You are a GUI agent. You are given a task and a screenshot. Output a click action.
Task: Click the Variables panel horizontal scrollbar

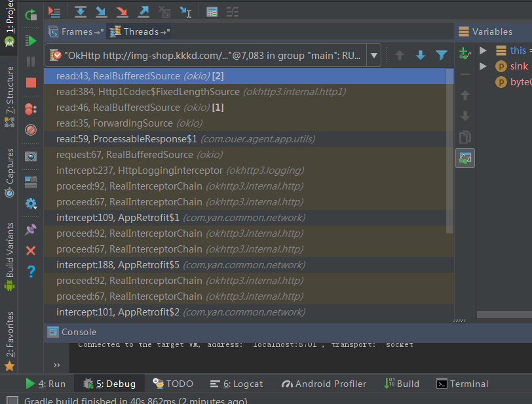coord(504,315)
